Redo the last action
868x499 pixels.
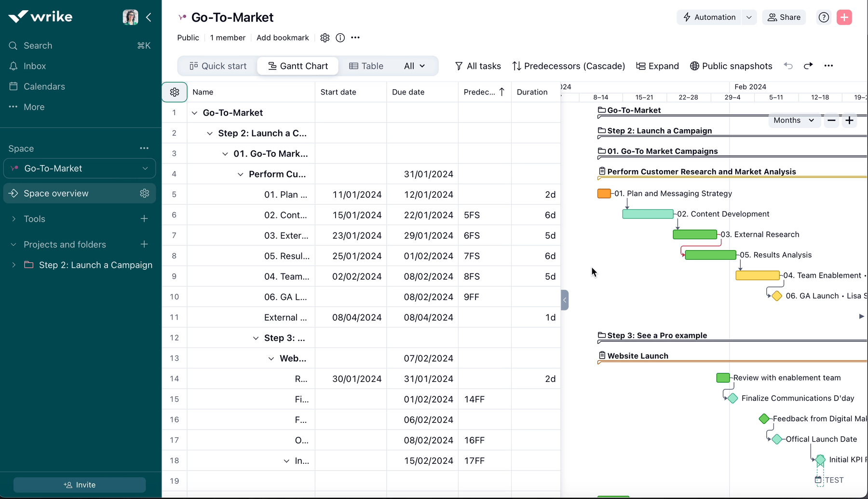click(809, 66)
